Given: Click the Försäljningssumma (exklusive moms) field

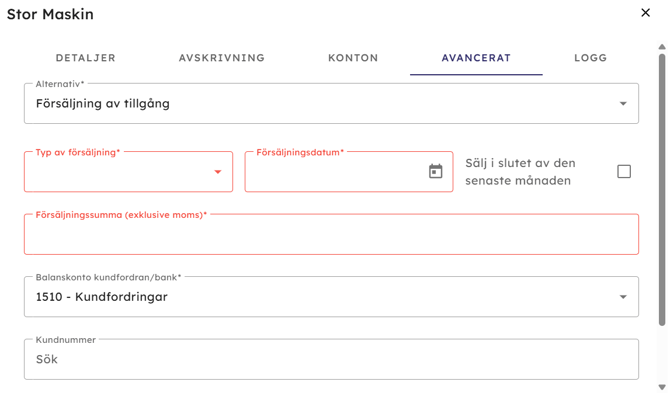Looking at the screenshot, I should tap(331, 235).
